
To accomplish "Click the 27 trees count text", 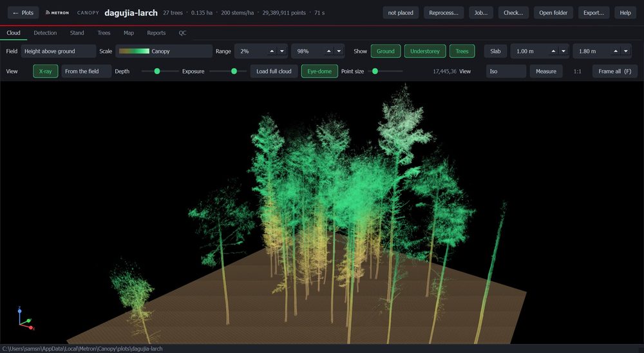I will click(173, 13).
